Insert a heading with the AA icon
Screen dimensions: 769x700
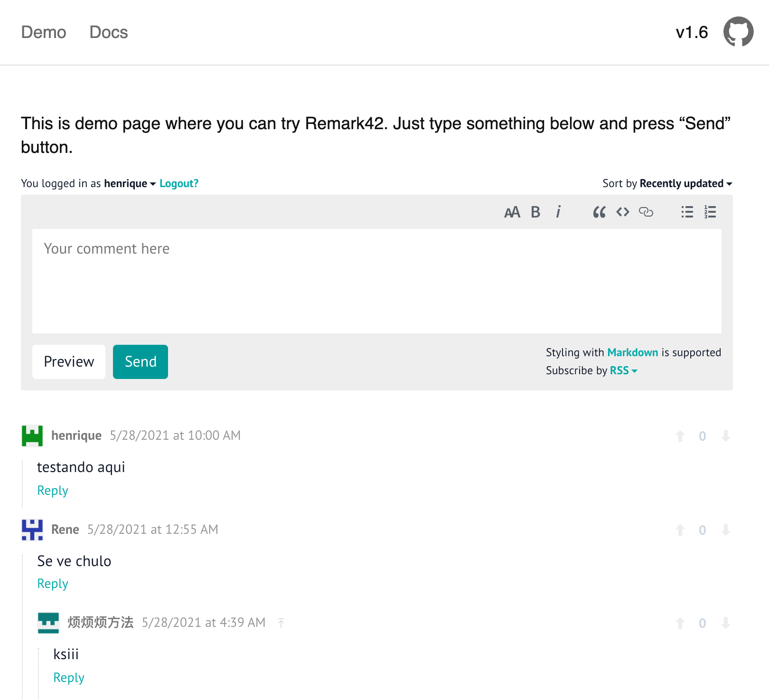click(x=512, y=212)
